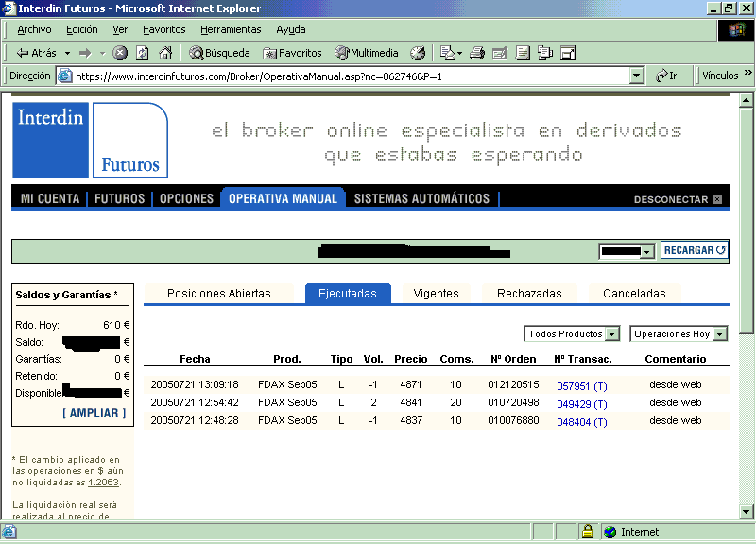This screenshot has width=756, height=544.
Task: Open the Multimedia bar
Action: (x=367, y=53)
